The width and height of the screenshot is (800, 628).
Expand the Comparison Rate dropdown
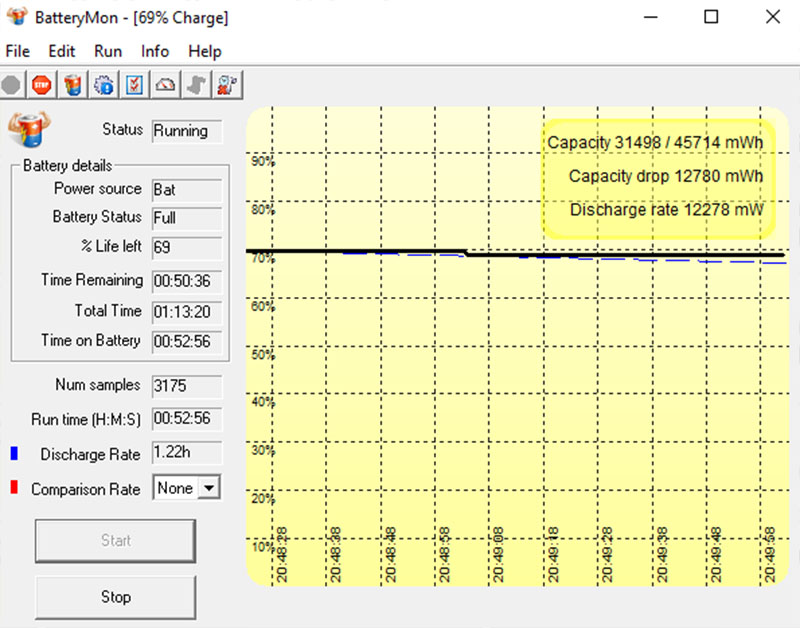209,488
